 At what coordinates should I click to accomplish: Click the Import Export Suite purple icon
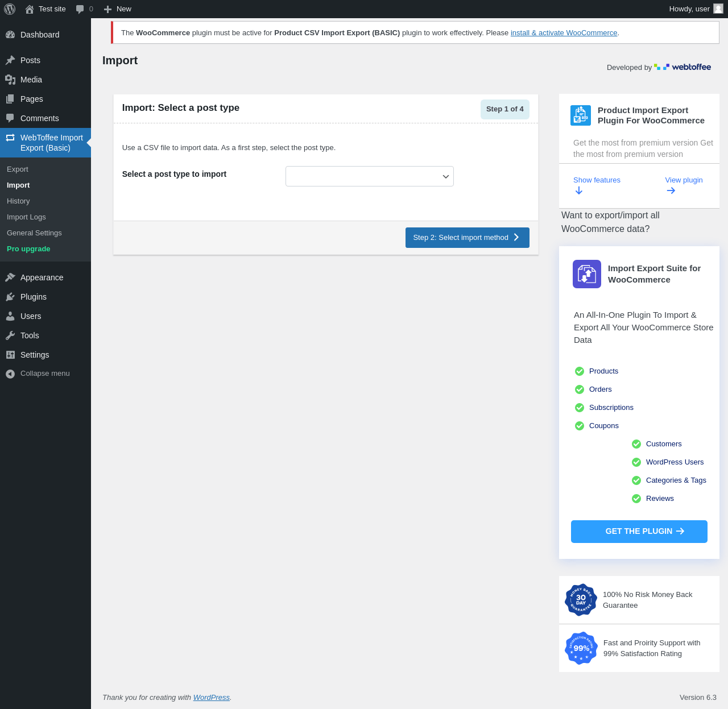click(587, 274)
